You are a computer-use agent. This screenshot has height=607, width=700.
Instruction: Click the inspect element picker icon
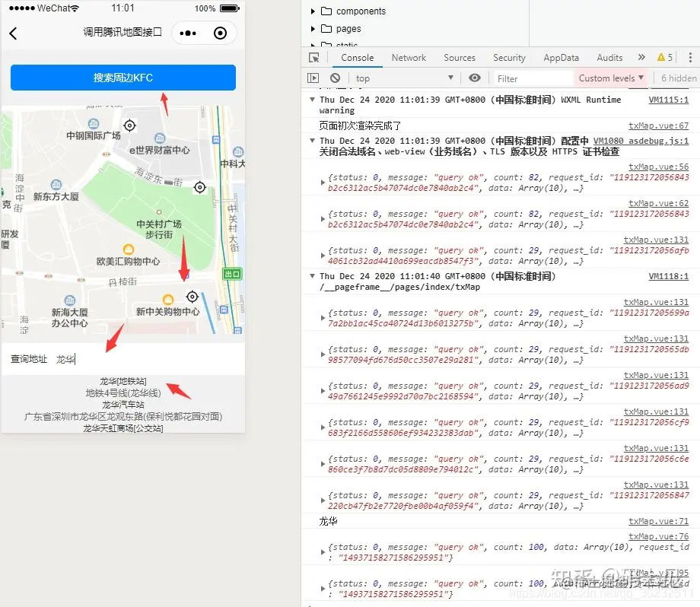click(x=314, y=58)
